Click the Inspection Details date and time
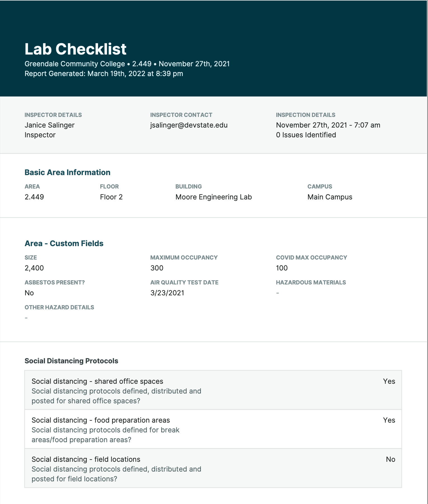The image size is (428, 504). 328,125
